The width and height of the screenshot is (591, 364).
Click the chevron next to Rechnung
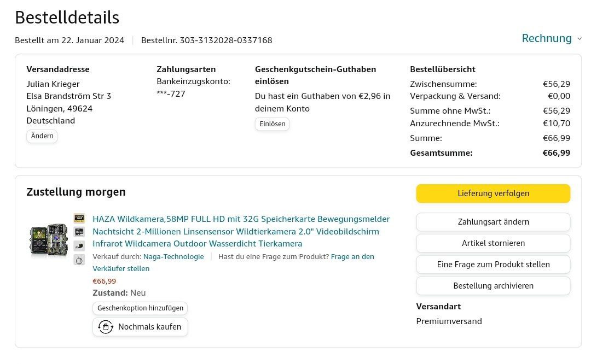[580, 39]
